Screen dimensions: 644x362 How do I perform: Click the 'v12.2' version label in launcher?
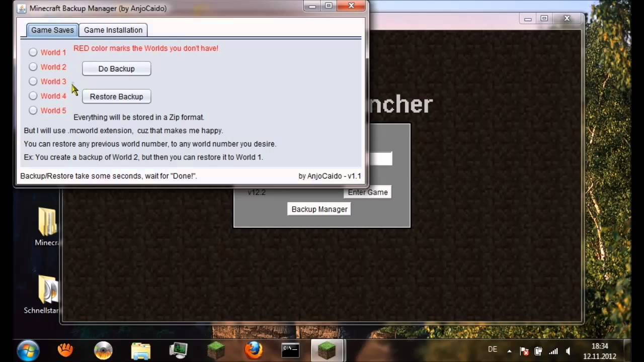257,192
